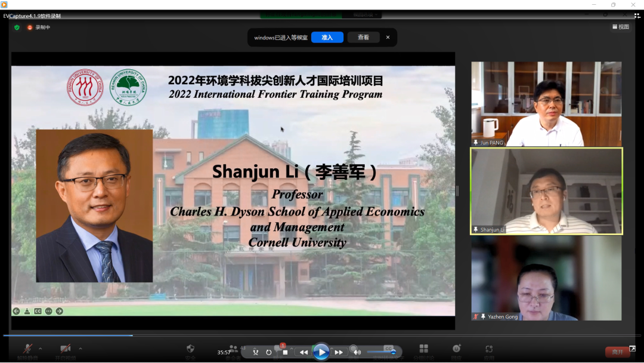The width and height of the screenshot is (644, 363).
Task: Expand the microphone audio options arrow
Action: 41,349
